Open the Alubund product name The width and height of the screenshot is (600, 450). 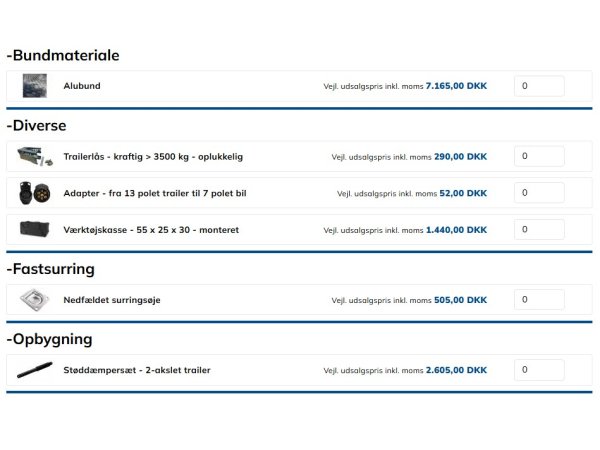click(x=82, y=86)
